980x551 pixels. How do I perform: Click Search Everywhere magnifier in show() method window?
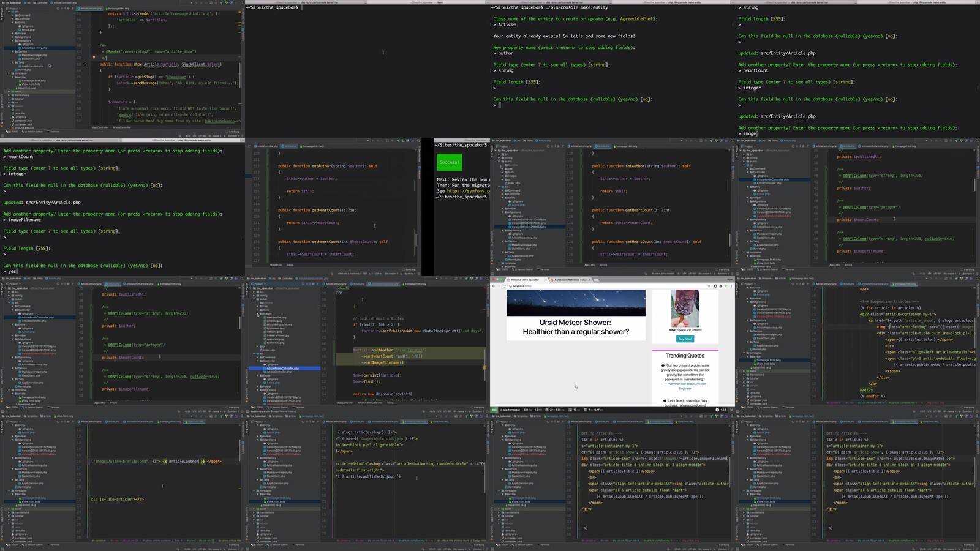point(241,2)
